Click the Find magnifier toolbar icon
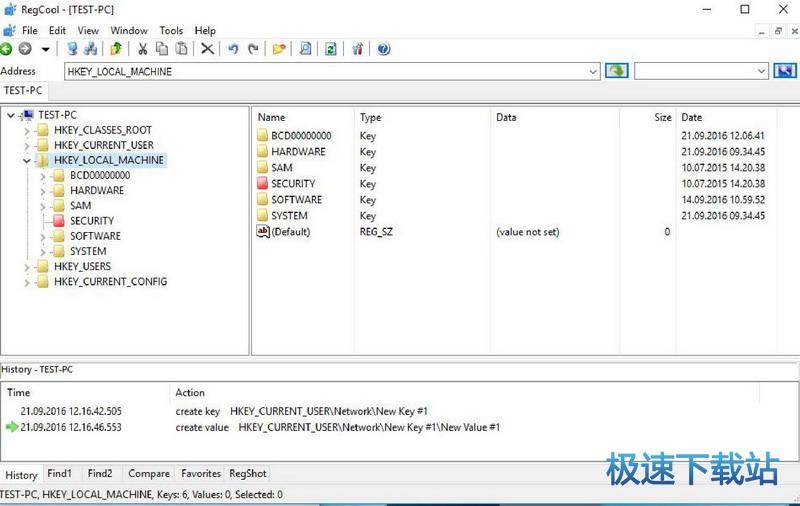The width and height of the screenshot is (800, 506). point(305,49)
